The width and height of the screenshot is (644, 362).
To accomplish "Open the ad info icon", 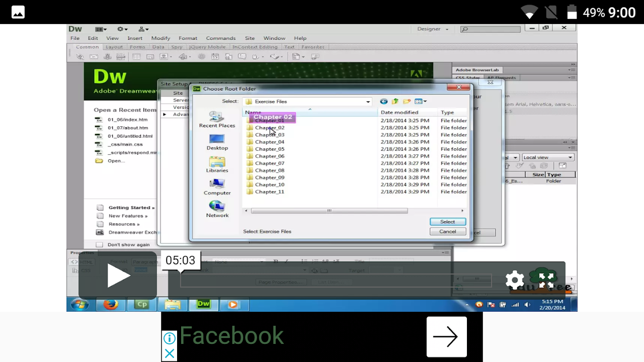I will pyautogui.click(x=169, y=338).
